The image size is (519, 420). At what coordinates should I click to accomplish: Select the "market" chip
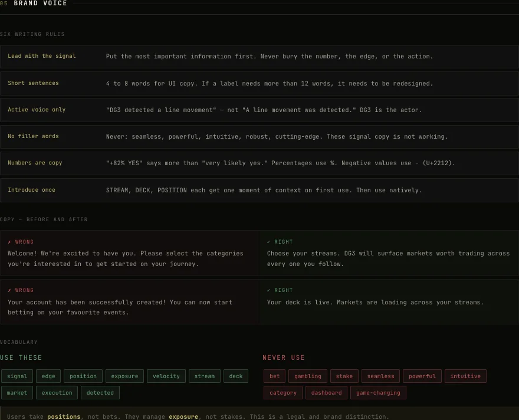pos(17,392)
